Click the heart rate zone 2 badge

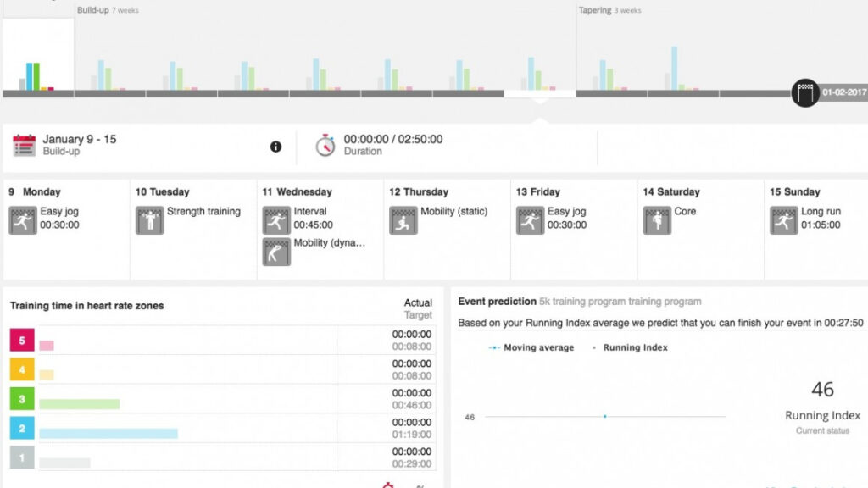[22, 428]
